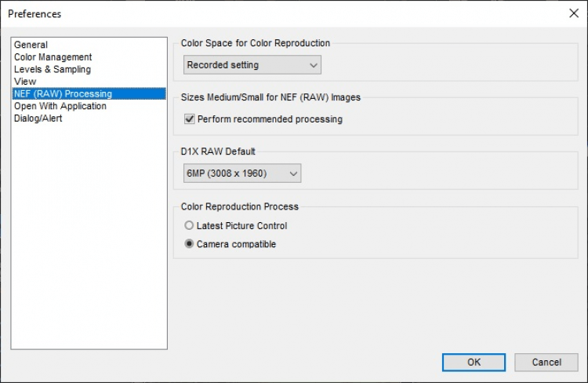
Task: Click the 6MP dropdown chevron arrow
Action: click(293, 173)
